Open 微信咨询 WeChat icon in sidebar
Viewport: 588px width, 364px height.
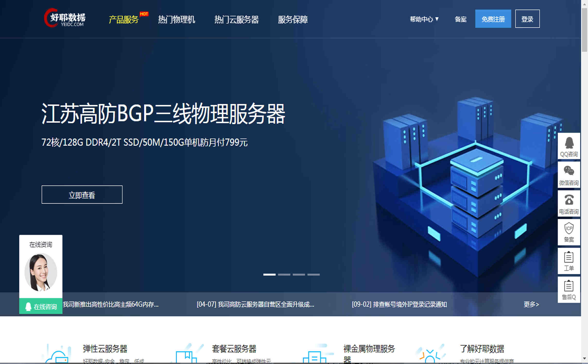click(569, 171)
